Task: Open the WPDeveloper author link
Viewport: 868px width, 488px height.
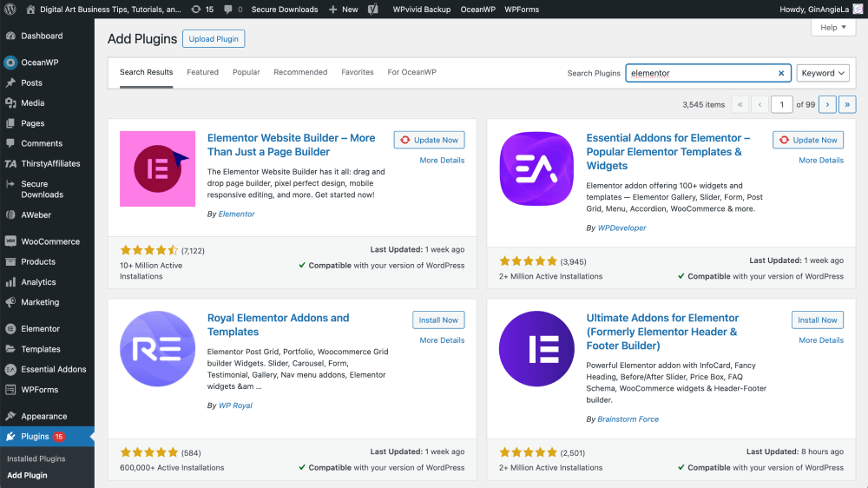Action: (x=621, y=228)
